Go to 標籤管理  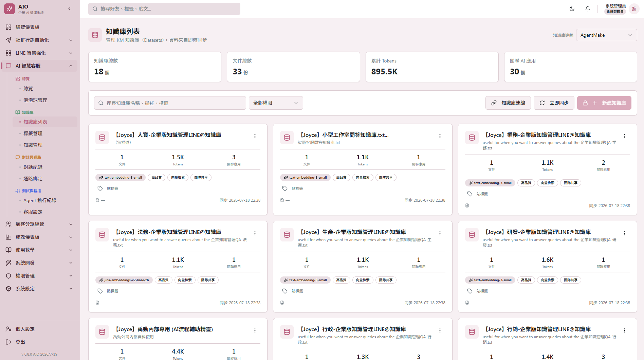click(45, 133)
